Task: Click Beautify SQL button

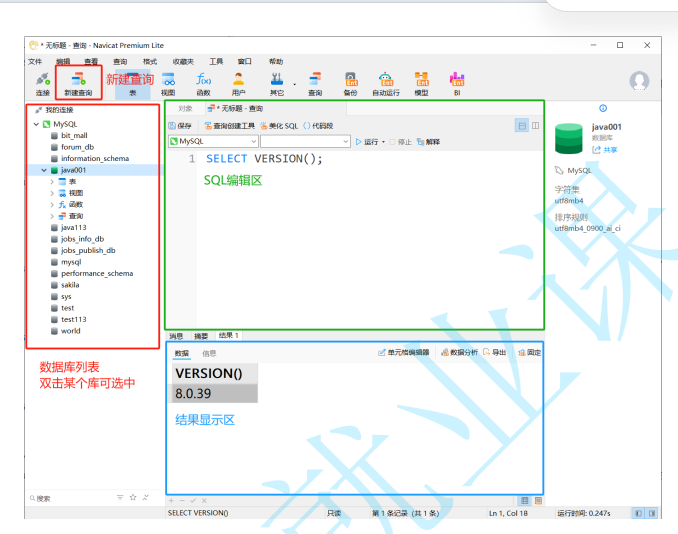Action: point(279,126)
